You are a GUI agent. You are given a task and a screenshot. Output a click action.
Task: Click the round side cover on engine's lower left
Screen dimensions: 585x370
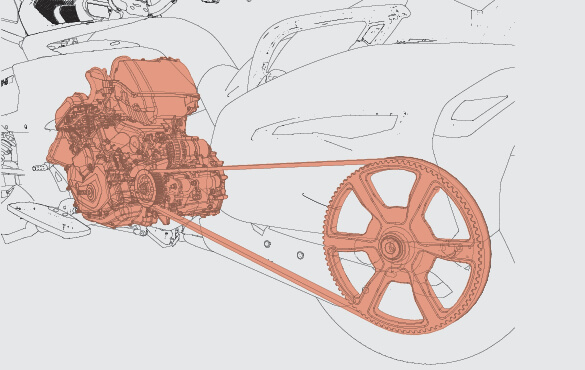[x=88, y=191]
